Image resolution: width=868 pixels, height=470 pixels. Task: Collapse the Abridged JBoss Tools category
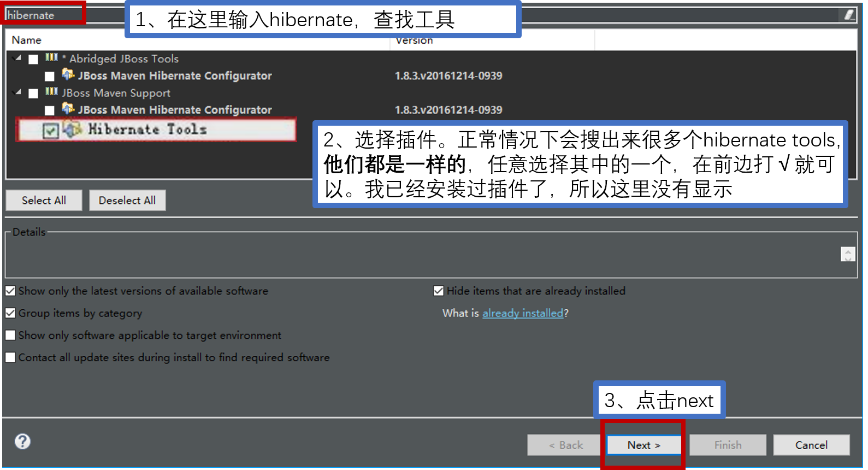[17, 58]
